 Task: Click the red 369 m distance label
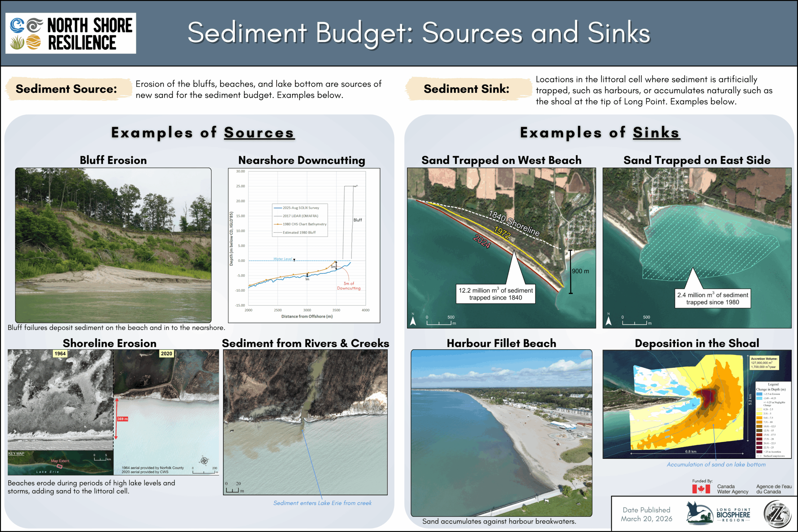(x=123, y=419)
